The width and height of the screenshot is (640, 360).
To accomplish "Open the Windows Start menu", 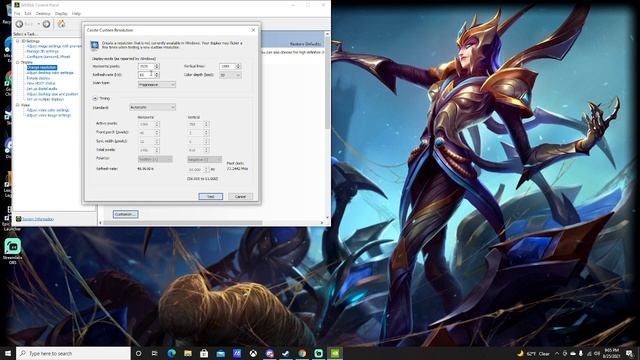I will [x=8, y=353].
